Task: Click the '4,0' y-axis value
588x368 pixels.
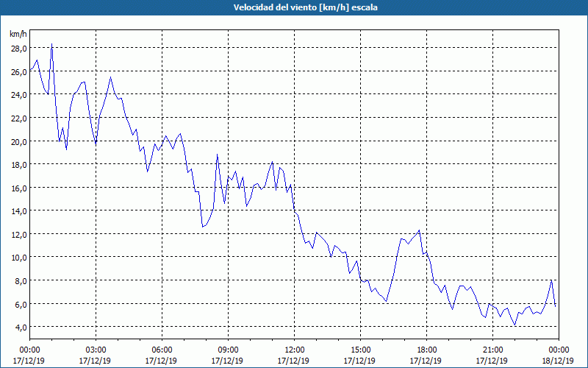Action: (x=21, y=328)
